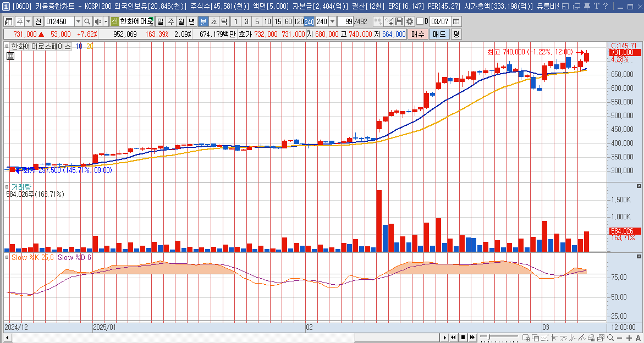Select 년 yearly period toggle
The width and height of the screenshot is (644, 343).
(192, 21)
